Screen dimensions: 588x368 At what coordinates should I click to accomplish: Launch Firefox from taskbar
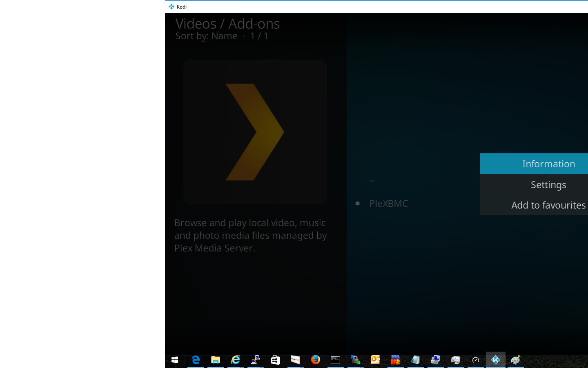pyautogui.click(x=316, y=360)
